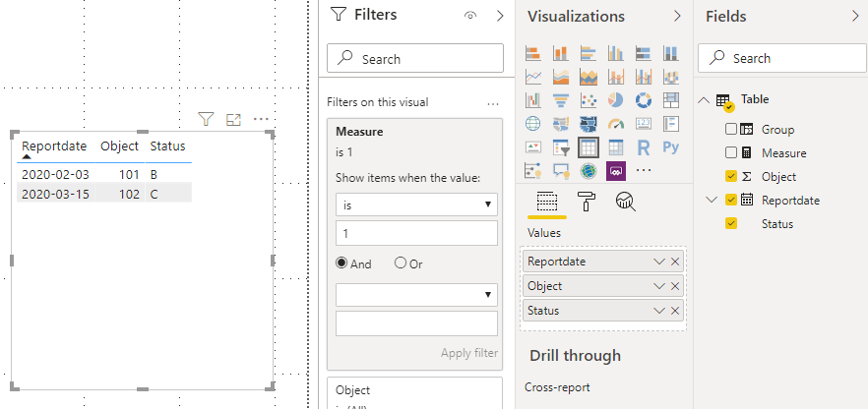Image resolution: width=868 pixels, height=409 pixels.
Task: Select the Slicer visual
Action: 560,147
